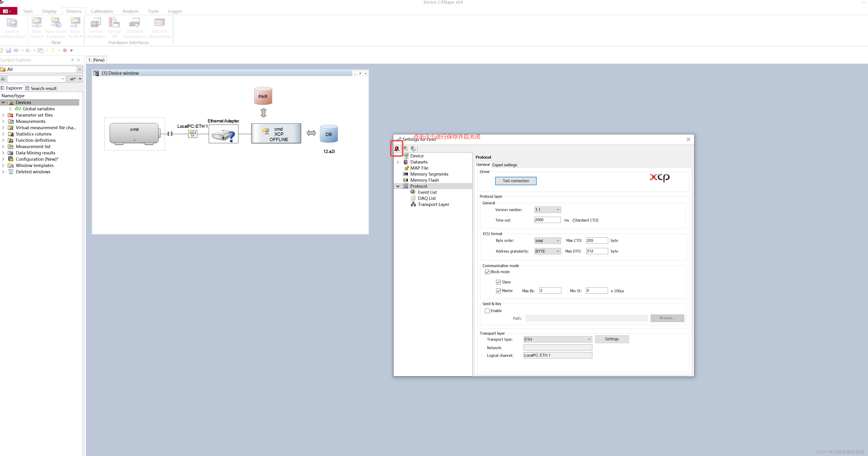
Task: Open the Calibration ribbon tab
Action: 102,11
